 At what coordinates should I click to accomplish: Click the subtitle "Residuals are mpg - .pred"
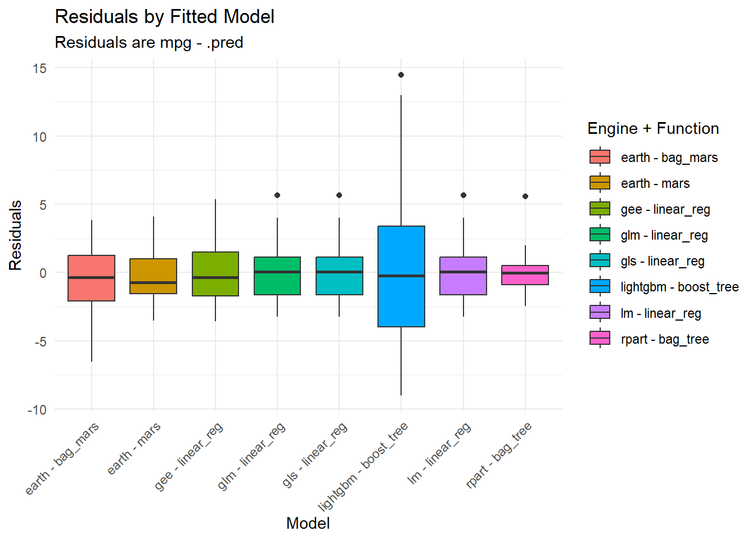coord(149,43)
